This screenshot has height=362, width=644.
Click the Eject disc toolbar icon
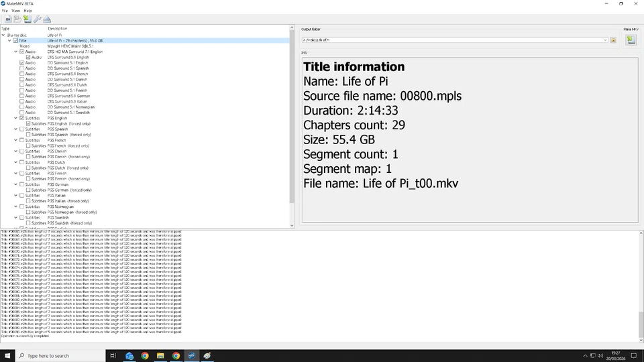pyautogui.click(x=47, y=19)
